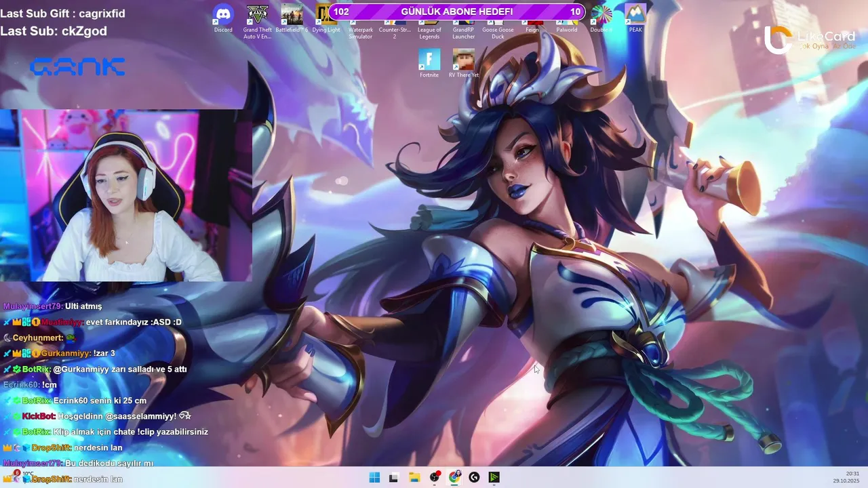Launch Grand Theft Auto V shortcut

257,21
